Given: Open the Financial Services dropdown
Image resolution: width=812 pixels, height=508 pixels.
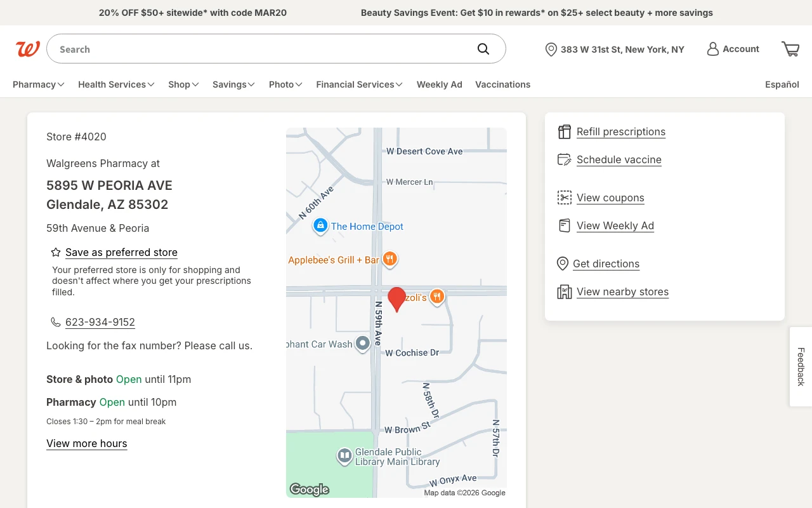Looking at the screenshot, I should coord(359,84).
